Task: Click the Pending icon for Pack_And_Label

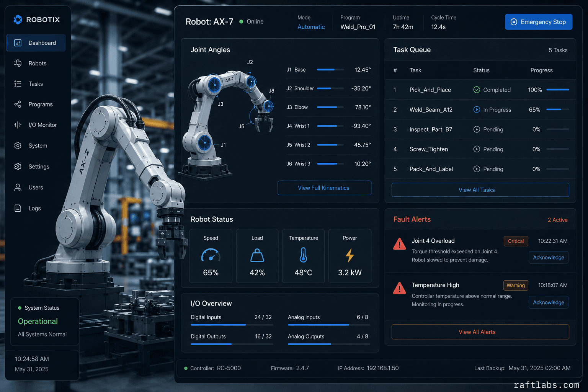Action: tap(477, 169)
